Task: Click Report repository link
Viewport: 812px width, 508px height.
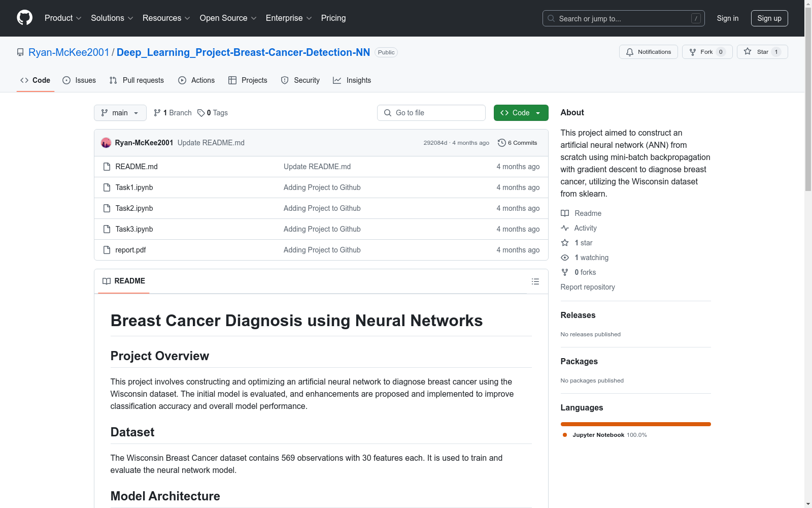Action: point(587,287)
